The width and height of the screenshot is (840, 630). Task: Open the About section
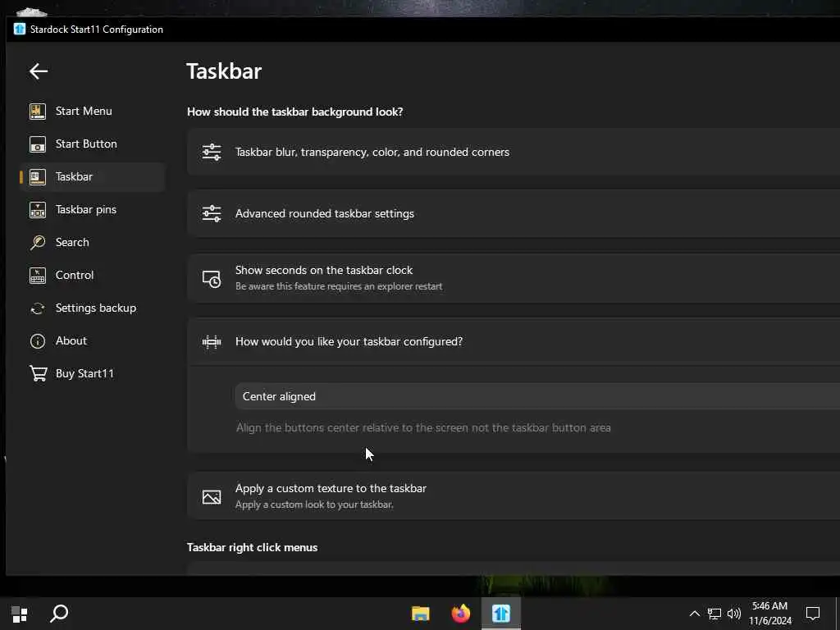click(92, 340)
